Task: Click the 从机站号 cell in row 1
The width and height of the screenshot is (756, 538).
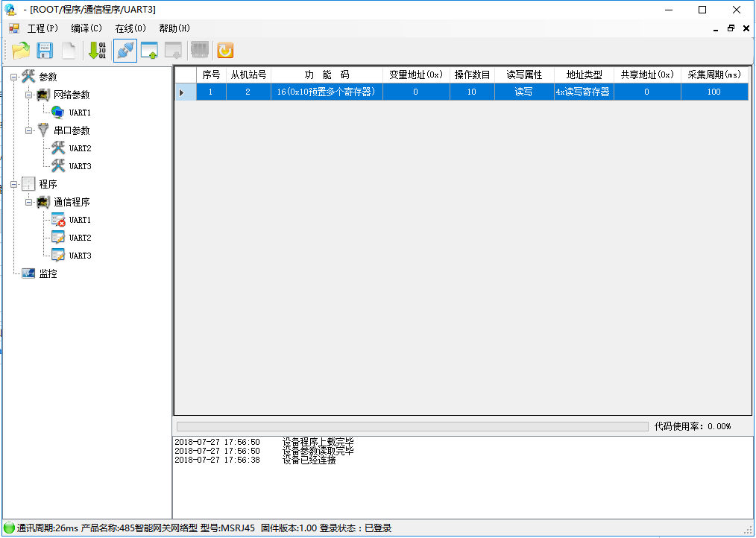Action: tap(248, 92)
